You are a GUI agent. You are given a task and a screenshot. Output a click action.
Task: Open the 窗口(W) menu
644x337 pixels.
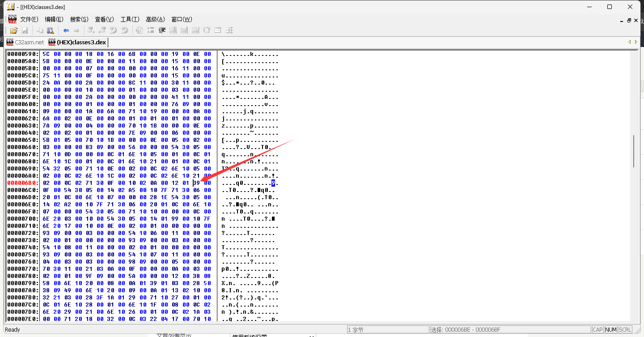pos(182,19)
